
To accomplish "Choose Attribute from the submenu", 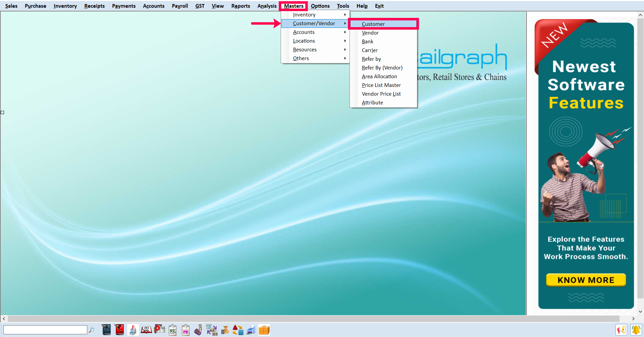I will pos(383,103).
